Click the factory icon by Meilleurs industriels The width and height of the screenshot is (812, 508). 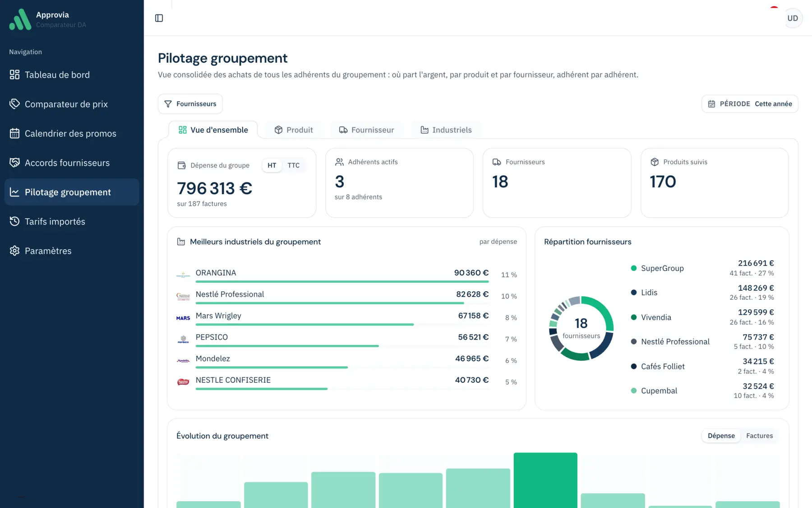tap(181, 242)
